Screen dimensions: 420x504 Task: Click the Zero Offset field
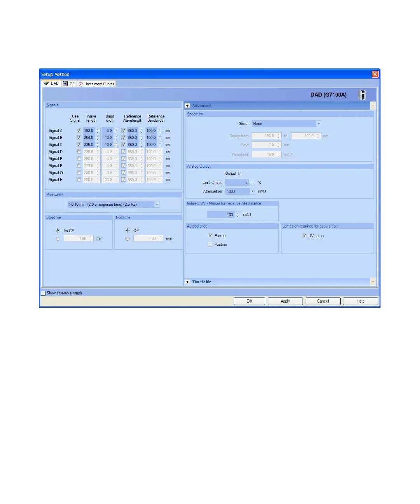[238, 182]
